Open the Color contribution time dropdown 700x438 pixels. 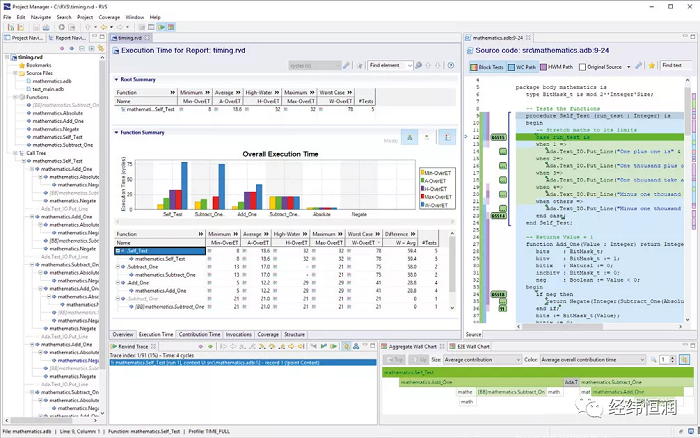pyautogui.click(x=593, y=359)
